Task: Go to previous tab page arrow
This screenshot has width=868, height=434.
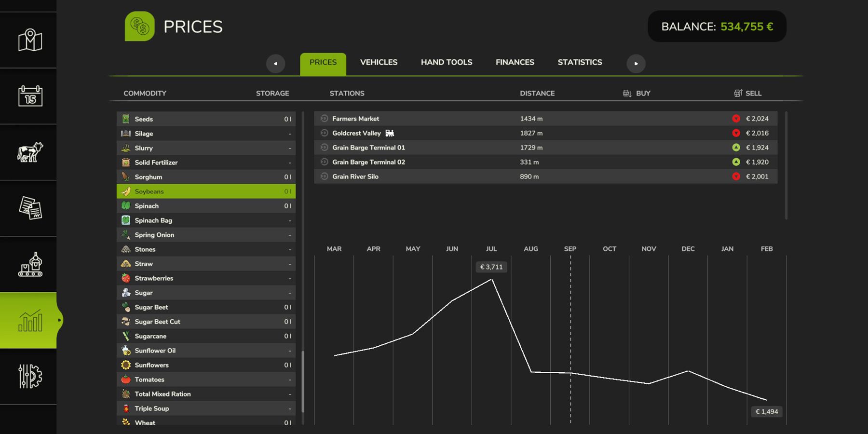Action: pyautogui.click(x=276, y=64)
